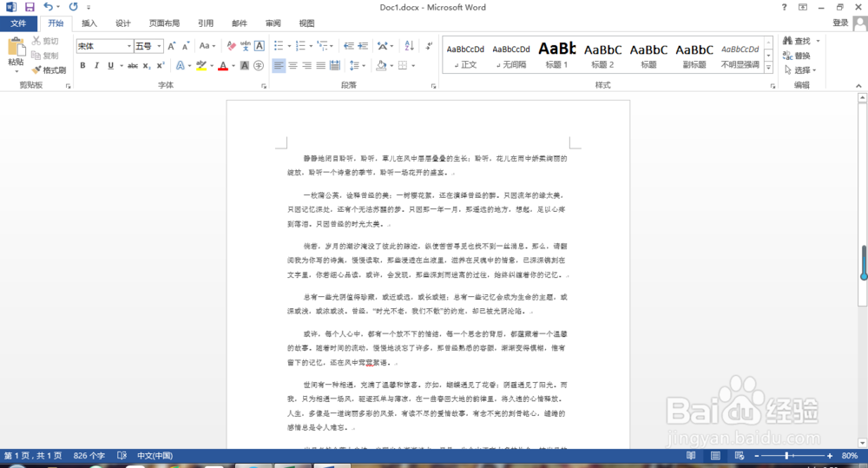Click the proofing status icon in status bar

[122, 455]
